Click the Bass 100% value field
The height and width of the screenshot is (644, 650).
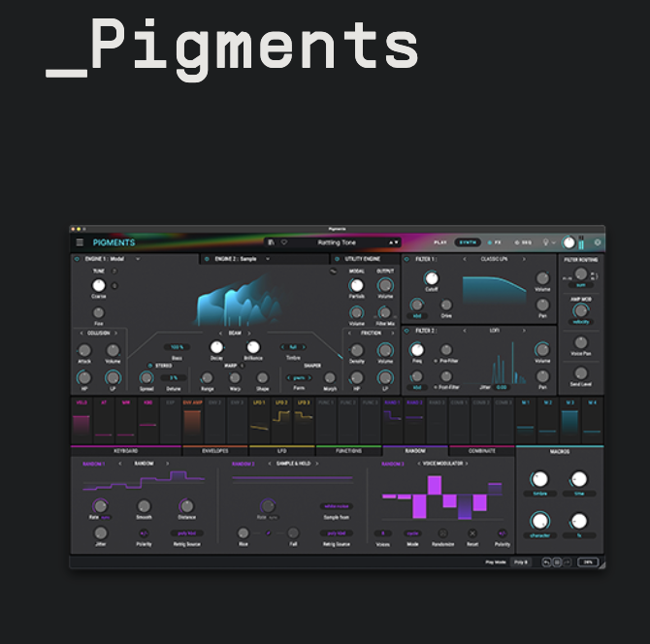coord(177,347)
